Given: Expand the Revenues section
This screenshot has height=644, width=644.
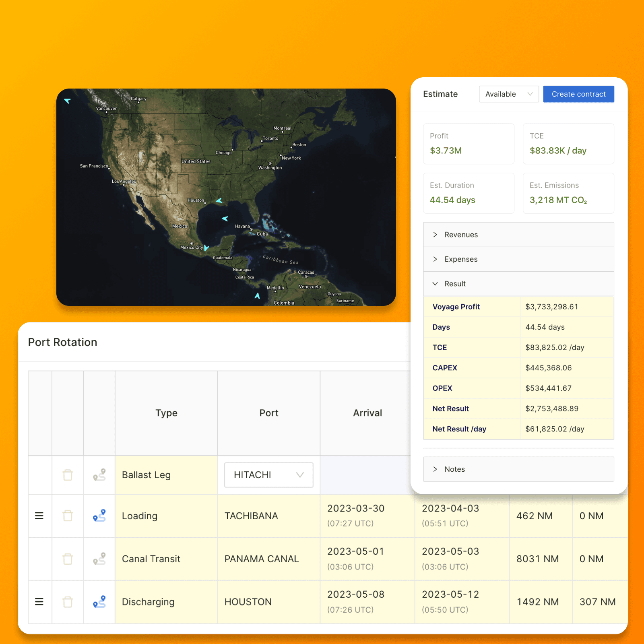Looking at the screenshot, I should pyautogui.click(x=518, y=235).
